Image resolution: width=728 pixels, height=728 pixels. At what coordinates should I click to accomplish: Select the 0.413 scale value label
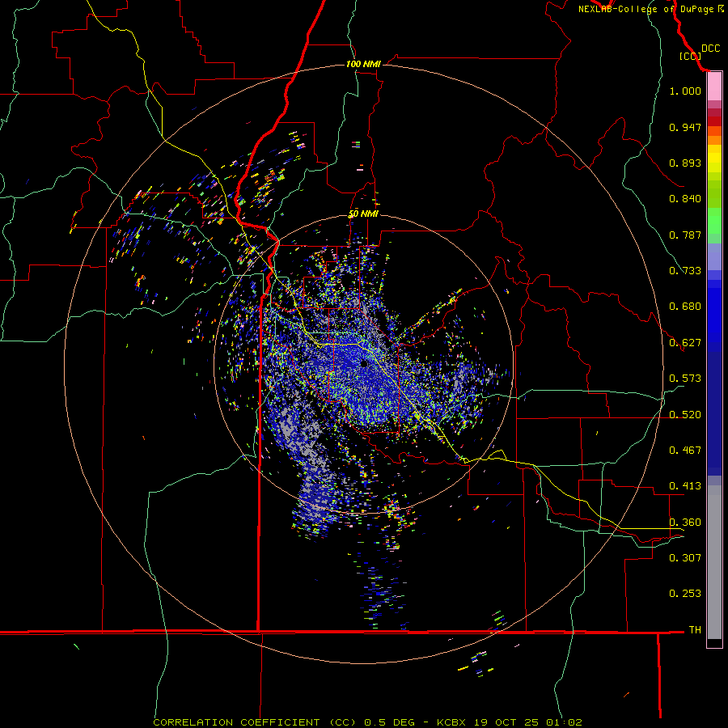(685, 486)
